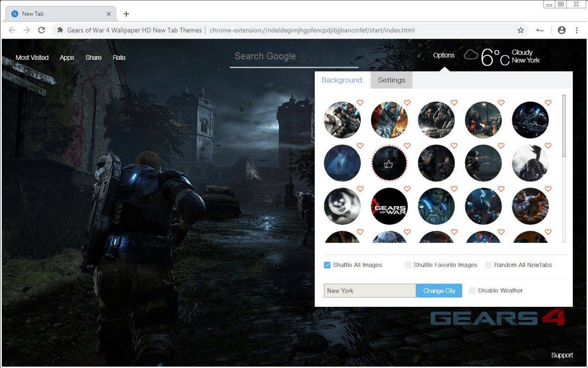Open Most Visited menu

pos(32,57)
